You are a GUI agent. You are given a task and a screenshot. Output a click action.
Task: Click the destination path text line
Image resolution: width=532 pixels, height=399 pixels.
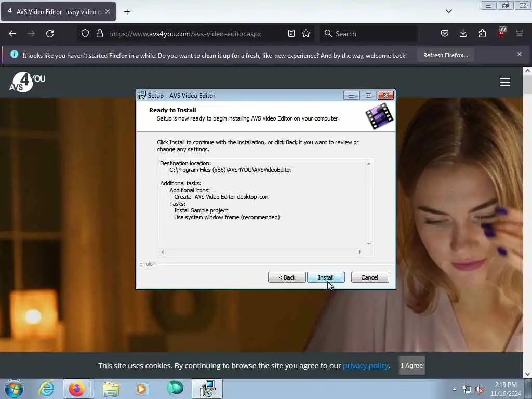pyautogui.click(x=230, y=170)
